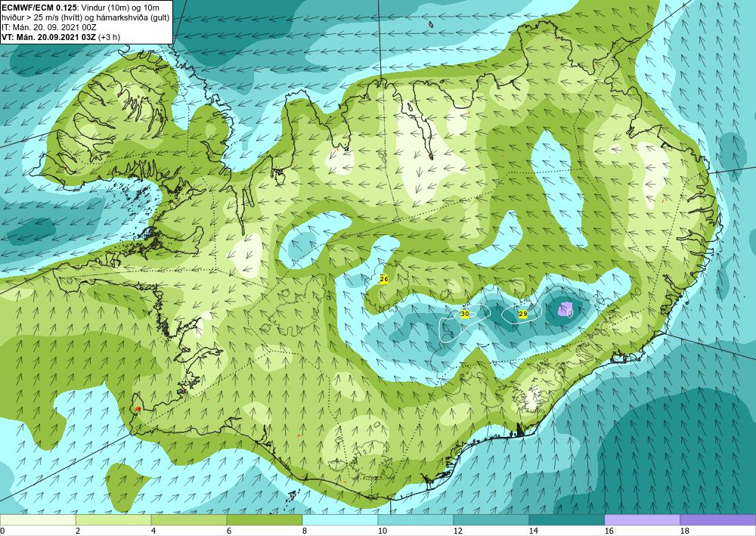
Task: Click the yellow gust label 26
Action: point(384,279)
